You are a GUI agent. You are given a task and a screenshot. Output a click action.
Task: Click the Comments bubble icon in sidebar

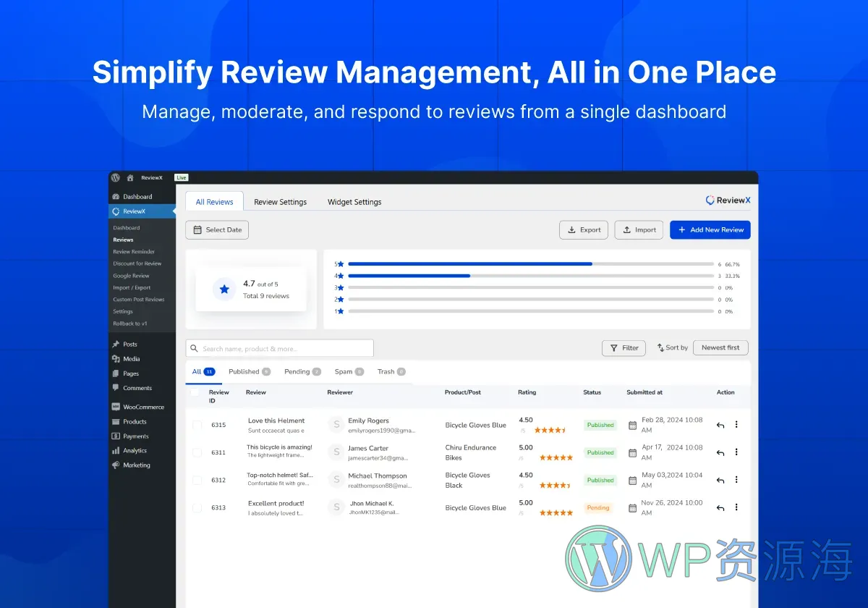coord(116,388)
